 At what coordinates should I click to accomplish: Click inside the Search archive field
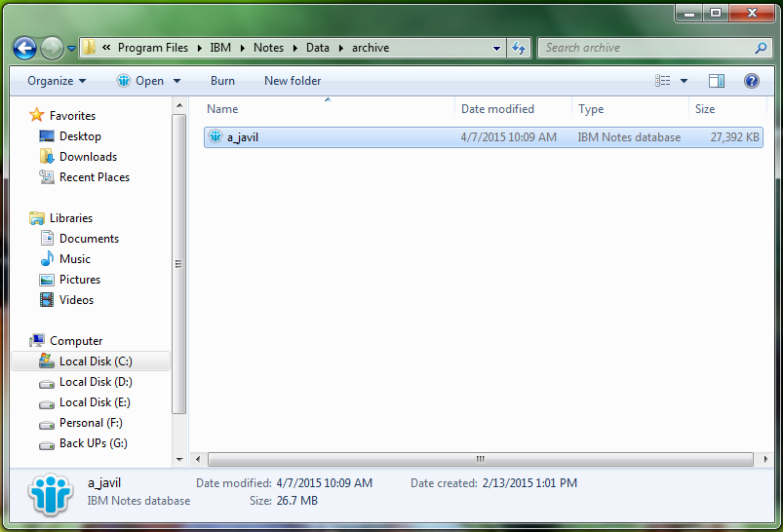pyautogui.click(x=644, y=48)
